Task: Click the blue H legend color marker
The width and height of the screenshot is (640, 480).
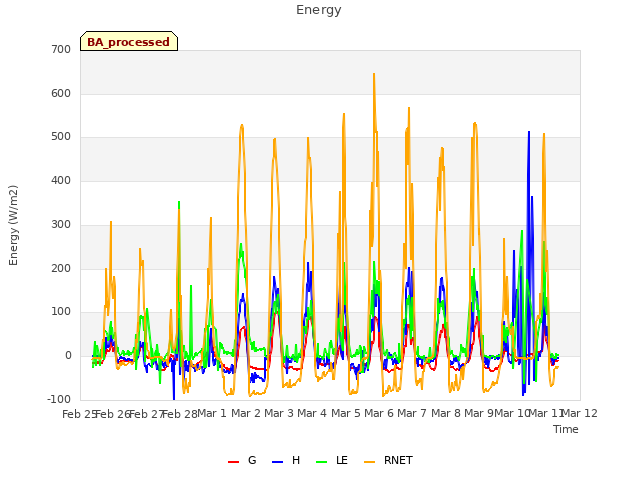Action: tap(278, 462)
